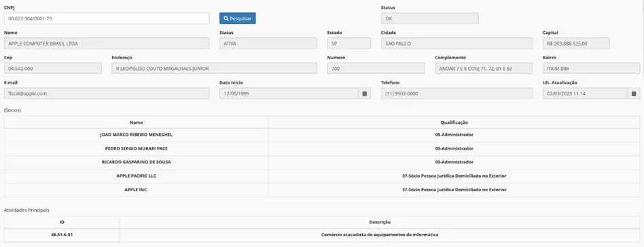The height and width of the screenshot is (247, 644).
Task: Select the Complemento field
Action: (484, 68)
